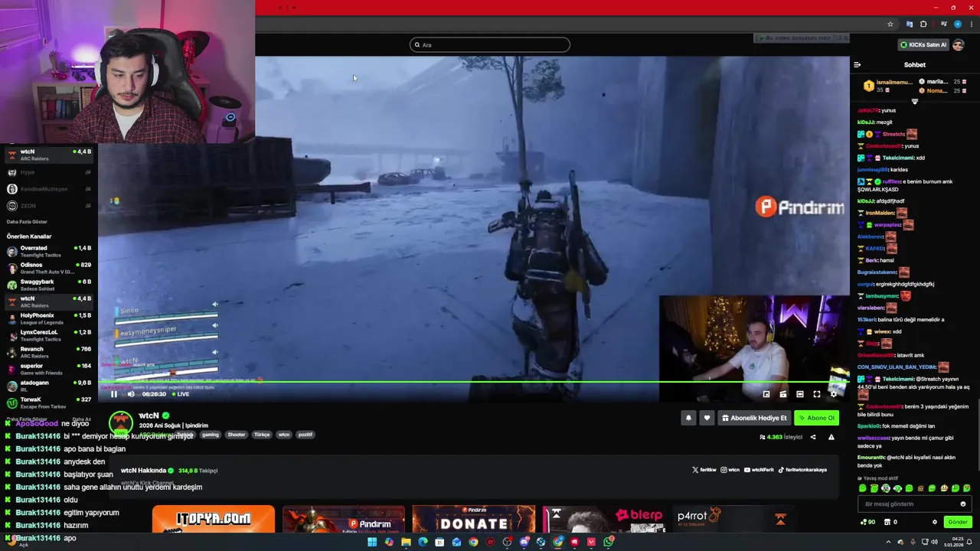Open superior channel in sidebar
The image size is (980, 551).
pos(47,369)
